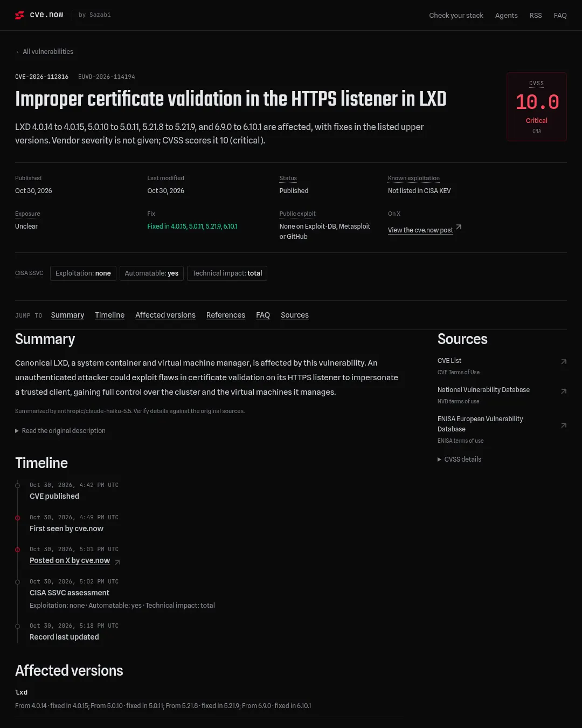Click Technical impact: total badge
Viewport: 582px width, 728px height.
227,273
